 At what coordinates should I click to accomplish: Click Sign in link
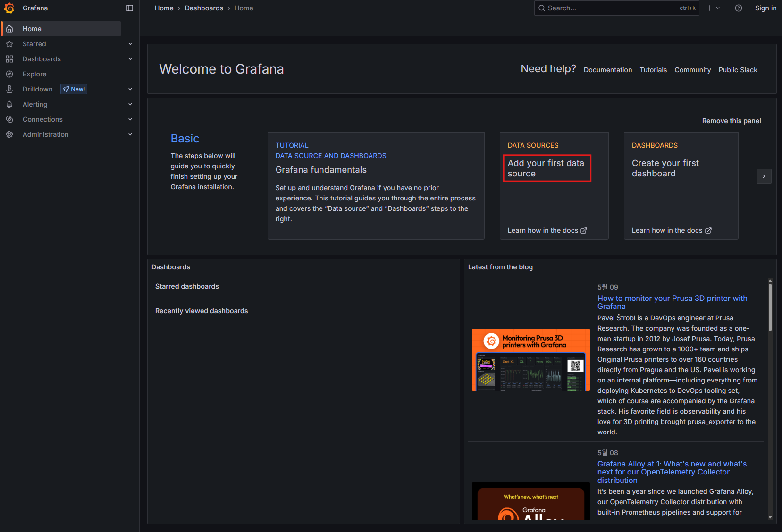click(765, 8)
